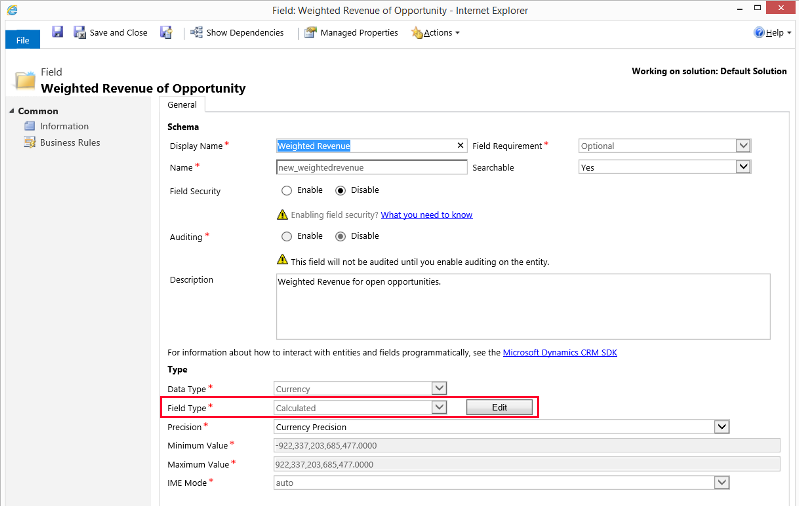Click the Show Dependencies icon
Image resolution: width=799 pixels, height=506 pixels.
tap(196, 33)
